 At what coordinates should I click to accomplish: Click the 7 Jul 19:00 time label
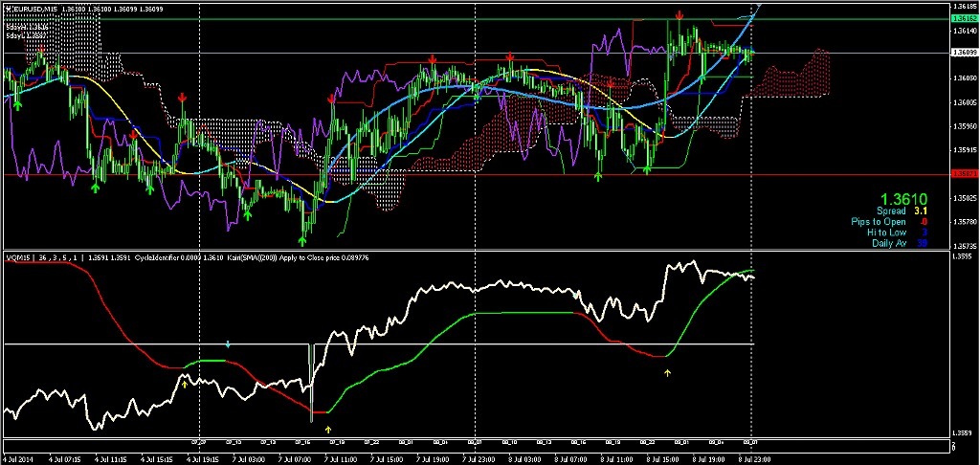click(434, 458)
